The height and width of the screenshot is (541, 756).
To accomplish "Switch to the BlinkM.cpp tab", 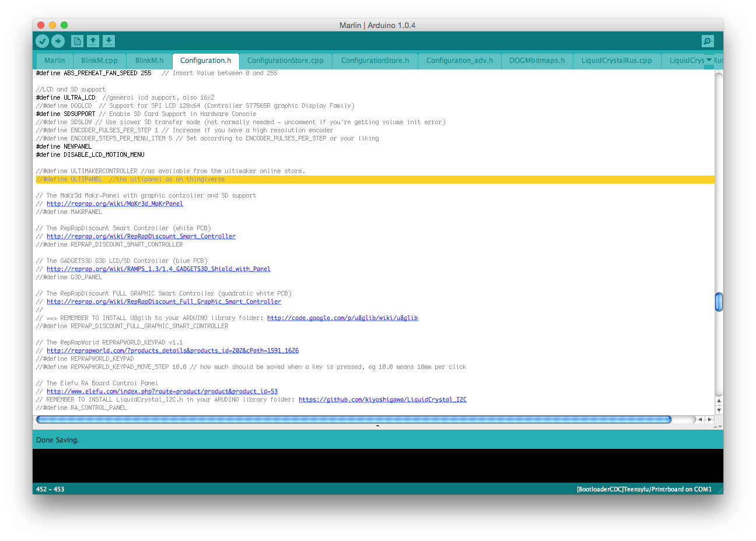I will (99, 61).
